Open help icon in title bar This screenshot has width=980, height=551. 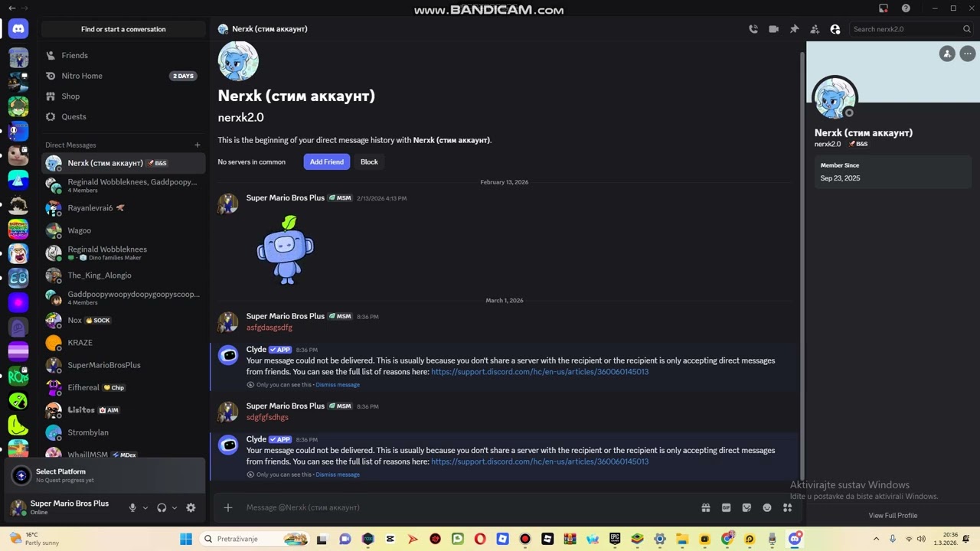[906, 8]
